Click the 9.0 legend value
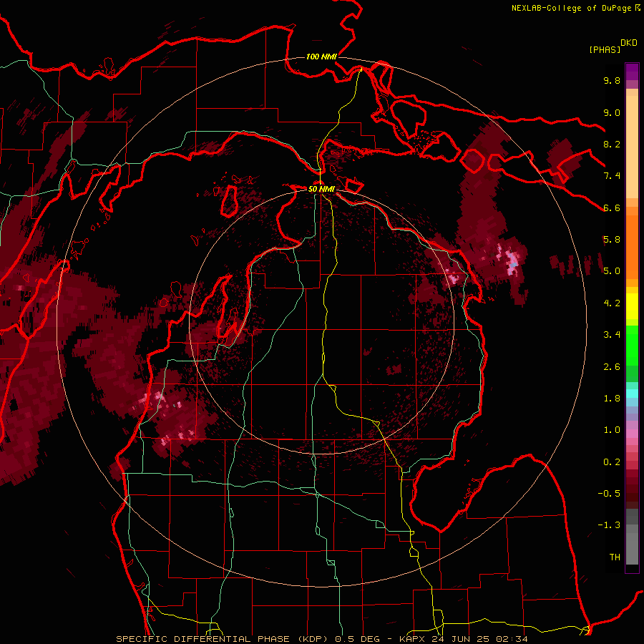The width and height of the screenshot is (644, 644). click(x=612, y=112)
